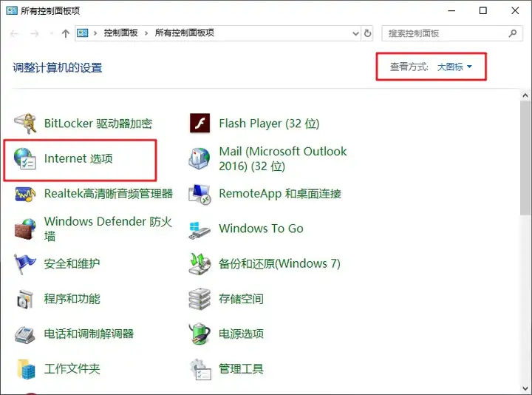
Task: Open the 备份和还原 backup icon
Action: [x=199, y=264]
